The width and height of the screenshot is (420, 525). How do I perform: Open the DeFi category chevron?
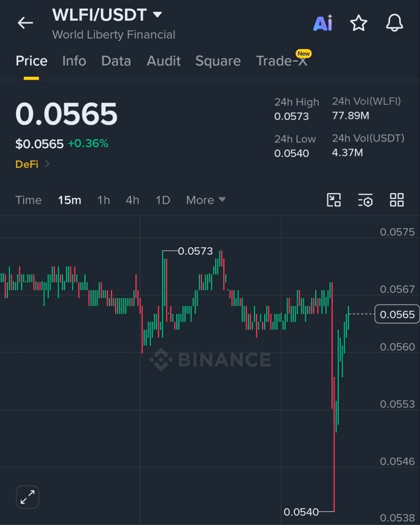point(47,164)
